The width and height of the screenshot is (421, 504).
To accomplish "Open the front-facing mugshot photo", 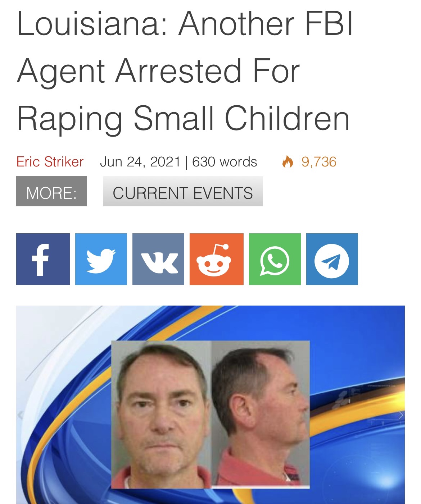I will [161, 414].
